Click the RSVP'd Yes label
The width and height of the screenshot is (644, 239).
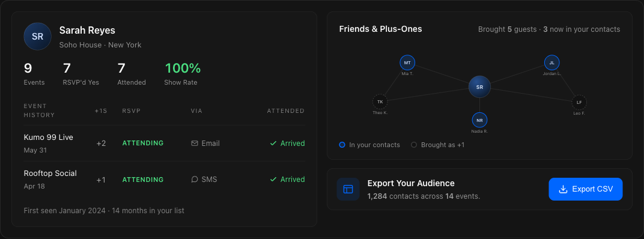(81, 82)
